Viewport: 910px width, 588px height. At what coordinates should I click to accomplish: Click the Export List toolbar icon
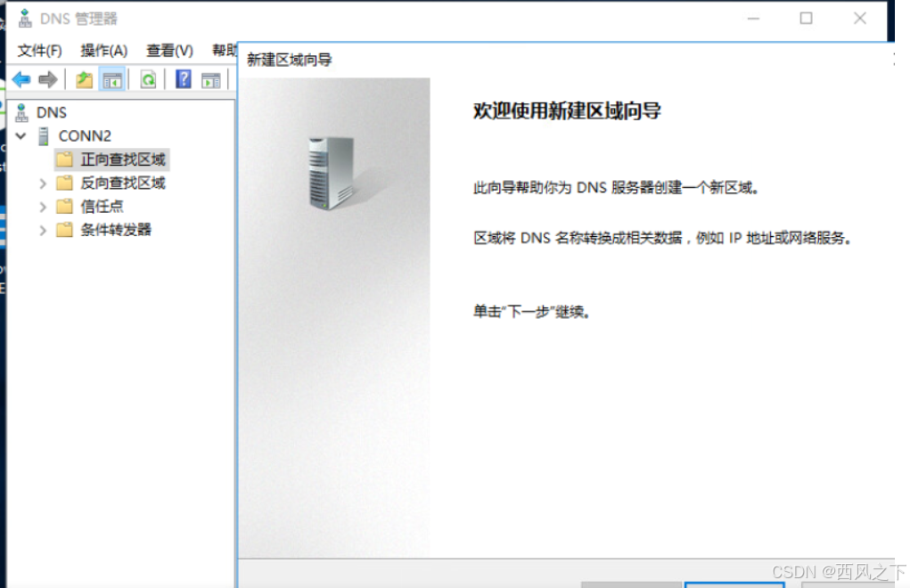(83, 78)
